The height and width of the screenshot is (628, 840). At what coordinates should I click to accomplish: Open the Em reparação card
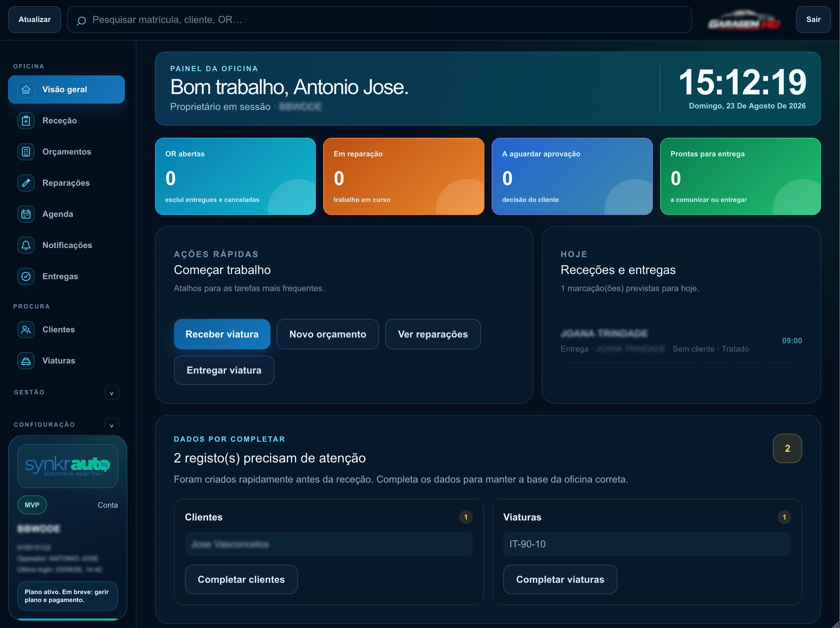[x=403, y=176]
